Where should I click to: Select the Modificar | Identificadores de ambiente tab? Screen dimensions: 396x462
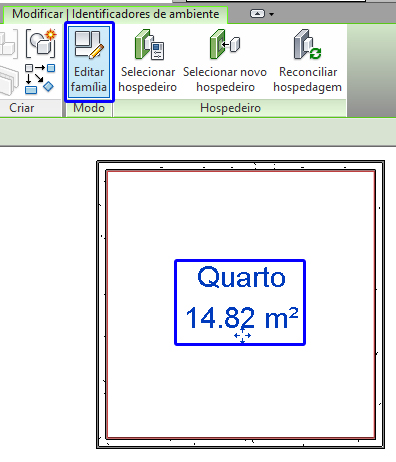pyautogui.click(x=116, y=14)
